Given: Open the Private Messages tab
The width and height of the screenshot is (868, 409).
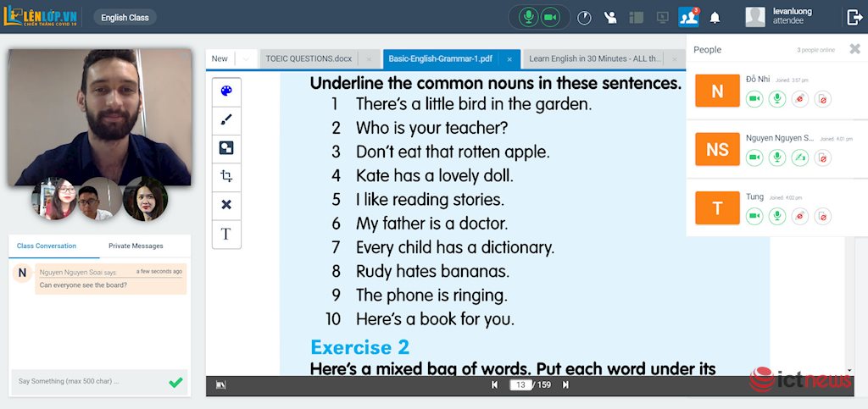Looking at the screenshot, I should click(136, 246).
